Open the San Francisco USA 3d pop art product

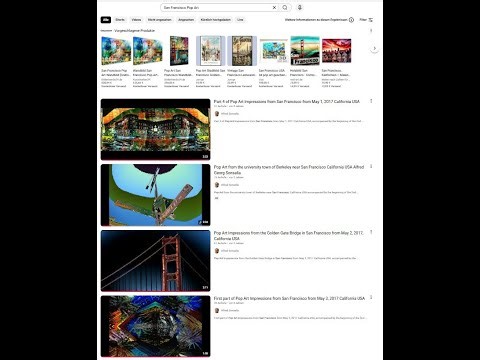pyautogui.click(x=273, y=62)
